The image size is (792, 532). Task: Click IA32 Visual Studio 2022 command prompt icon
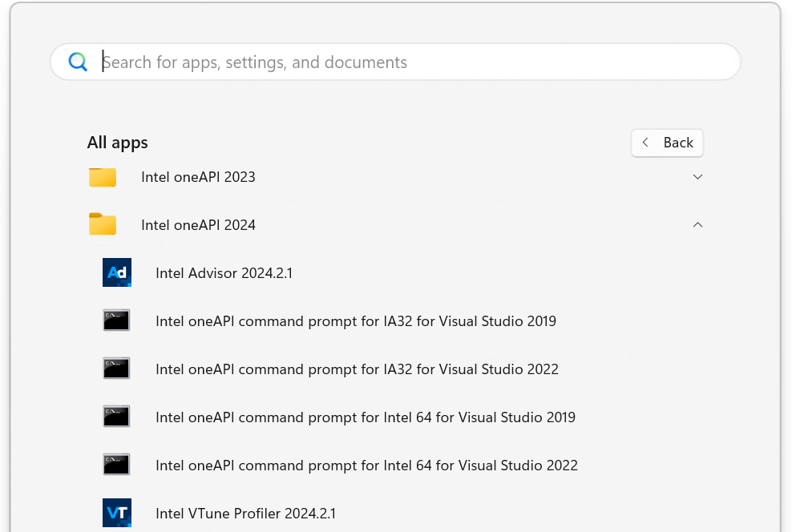(x=117, y=369)
